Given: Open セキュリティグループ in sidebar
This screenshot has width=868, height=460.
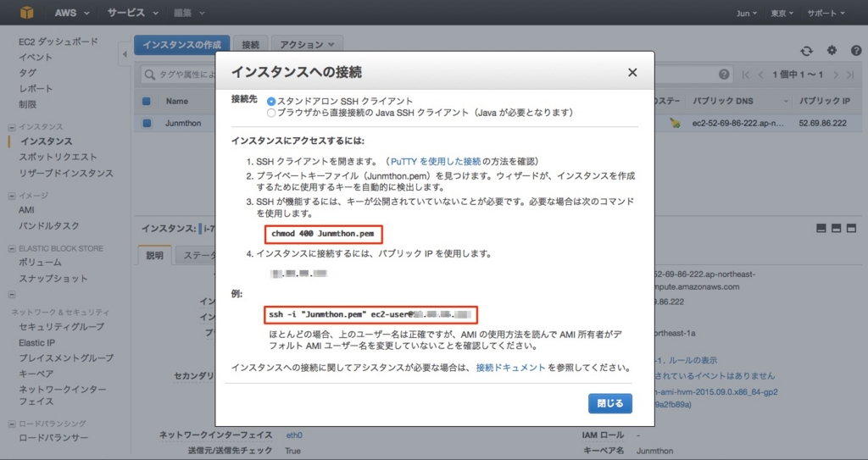Looking at the screenshot, I should tap(61, 327).
